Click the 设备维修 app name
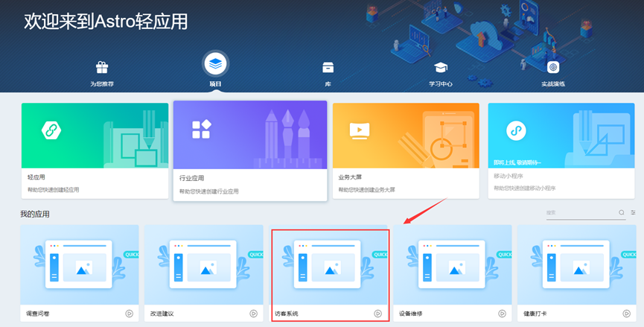Image resolution: width=644 pixels, height=327 pixels. tap(411, 314)
